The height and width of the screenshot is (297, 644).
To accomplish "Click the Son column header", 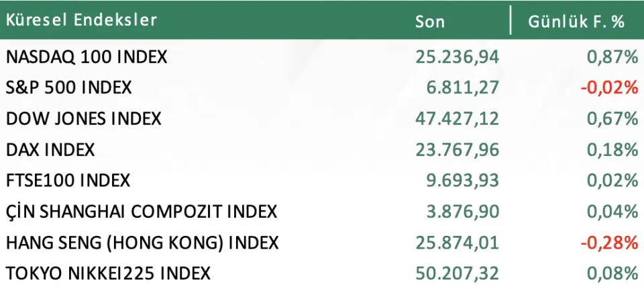I will [x=429, y=21].
